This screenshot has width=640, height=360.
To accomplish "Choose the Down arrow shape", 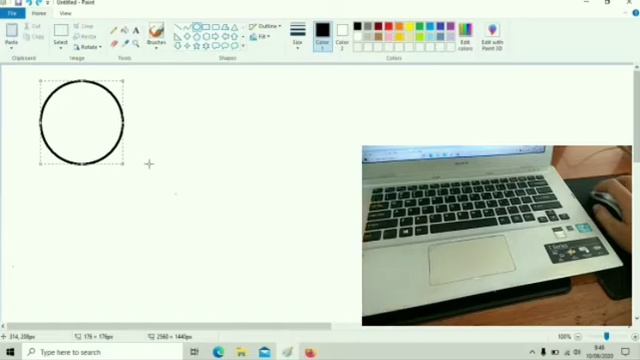I will pos(178,46).
